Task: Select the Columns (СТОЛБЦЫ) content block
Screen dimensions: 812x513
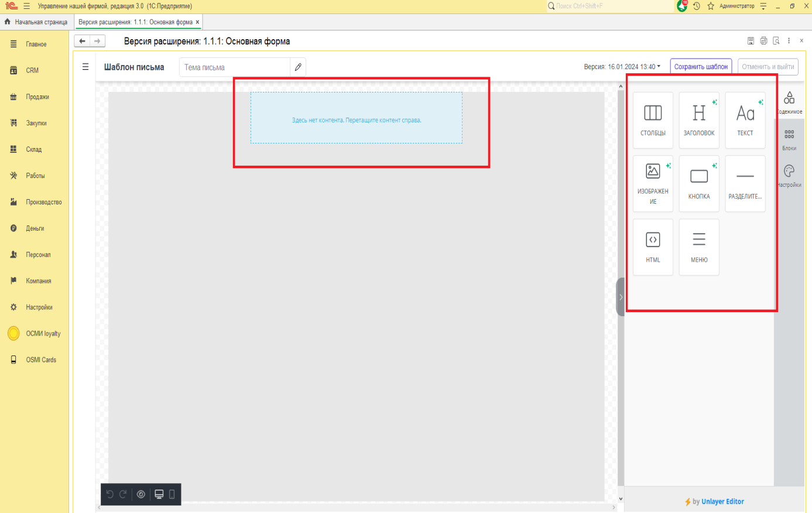Action: 653,120
